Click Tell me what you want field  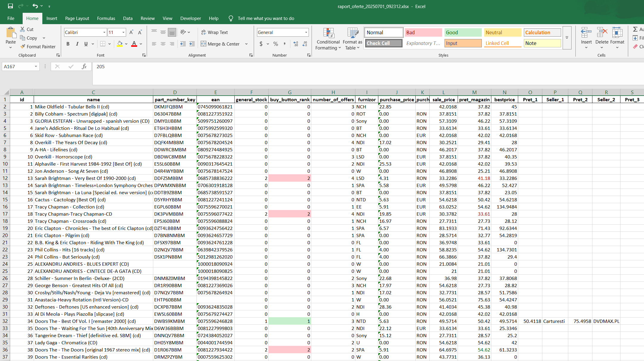(266, 18)
